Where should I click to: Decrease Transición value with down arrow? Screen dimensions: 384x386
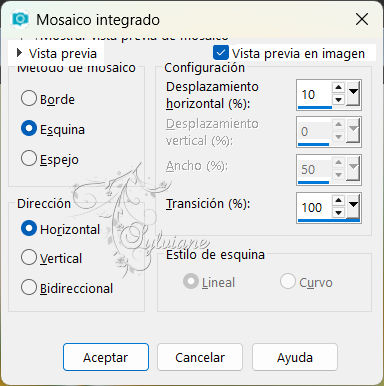338,212
